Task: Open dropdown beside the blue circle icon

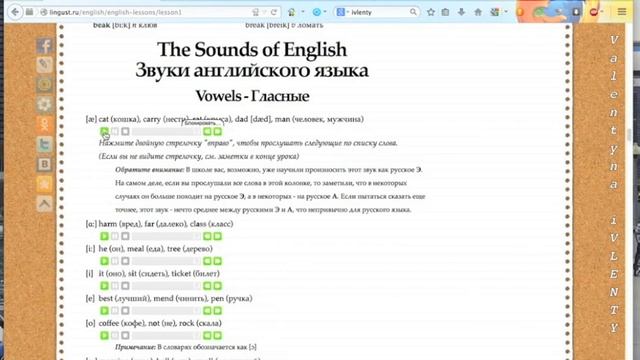Action: click(325, 12)
